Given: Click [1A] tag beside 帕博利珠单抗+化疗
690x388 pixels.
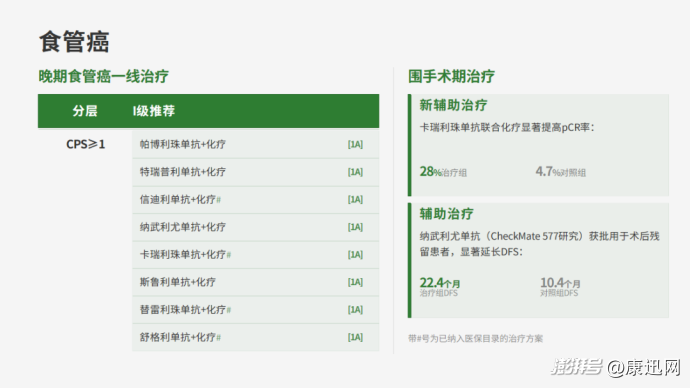Looking at the screenshot, I should tap(355, 144).
